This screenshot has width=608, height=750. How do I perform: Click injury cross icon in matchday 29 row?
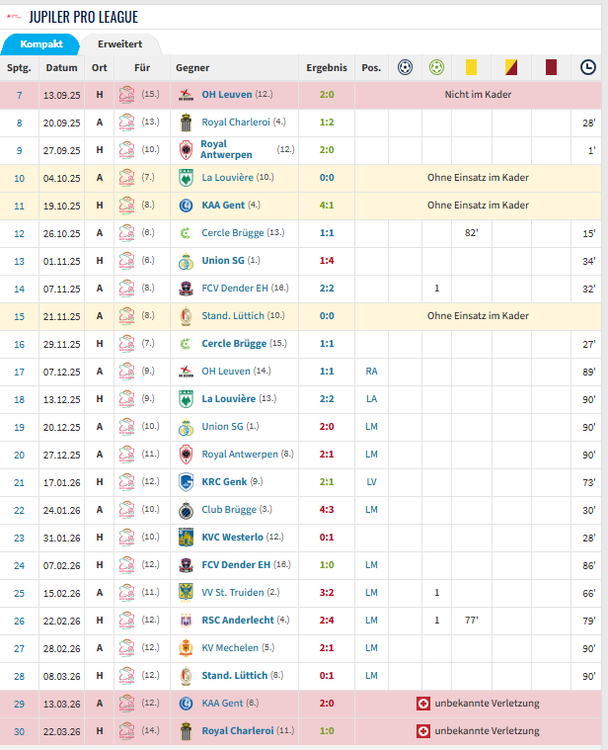click(x=423, y=704)
